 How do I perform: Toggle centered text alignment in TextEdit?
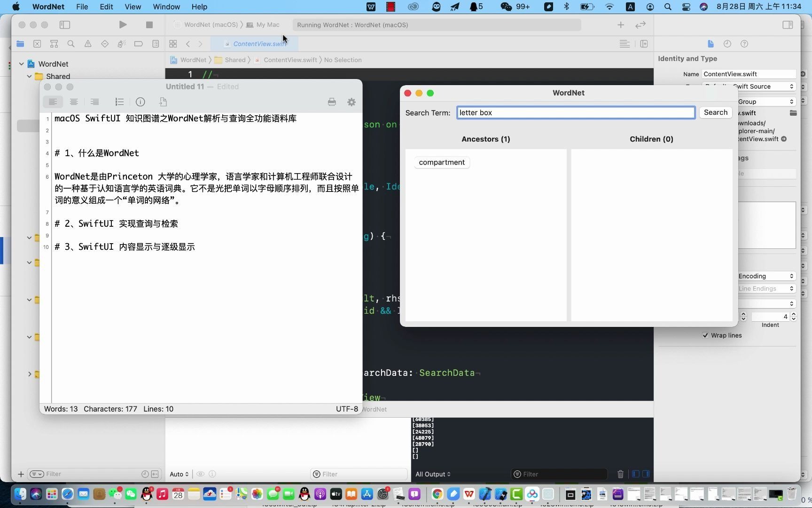click(73, 102)
